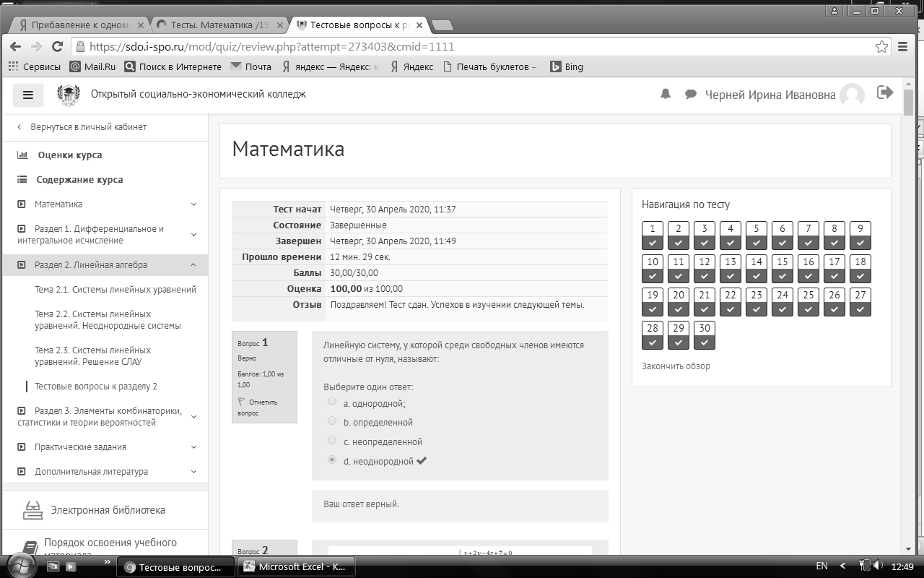Expand Практические задания section chevron
924x578 pixels.
click(x=193, y=447)
